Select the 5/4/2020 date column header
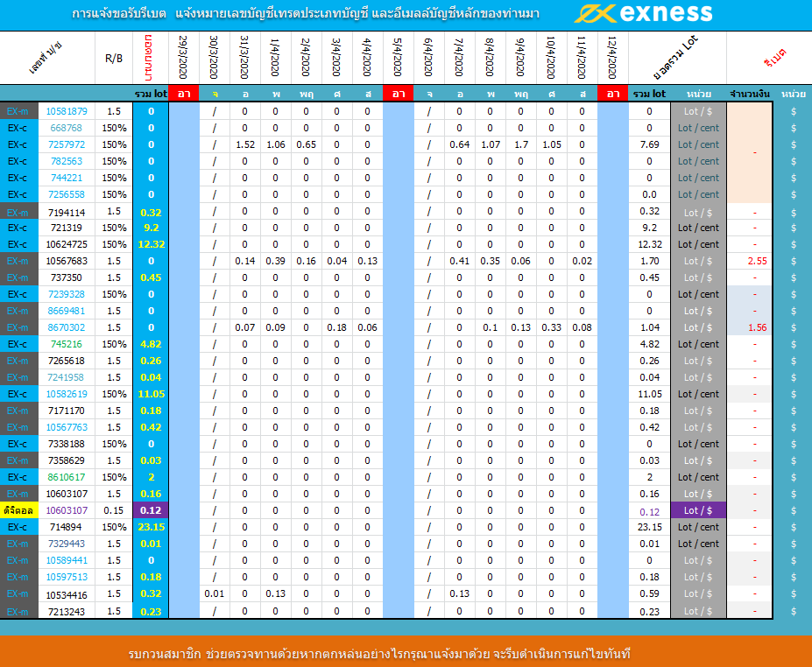Screen dimensions: 812x667 (398, 58)
